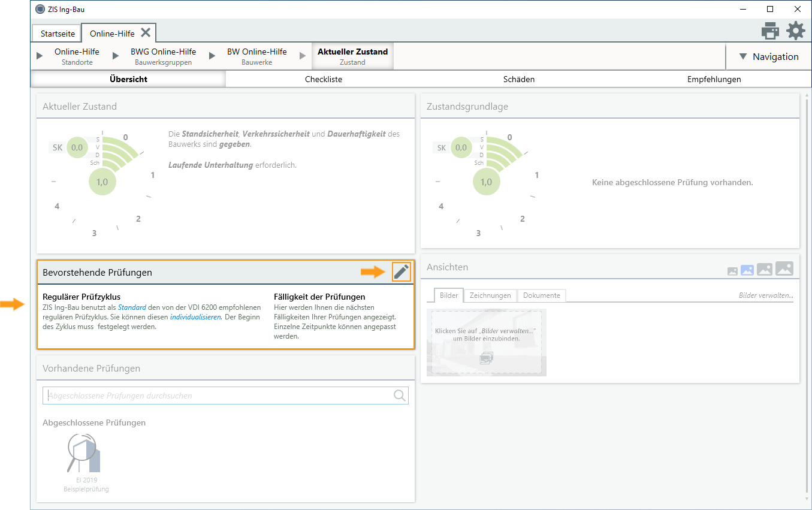Switch to the Schäden tab

coord(519,79)
